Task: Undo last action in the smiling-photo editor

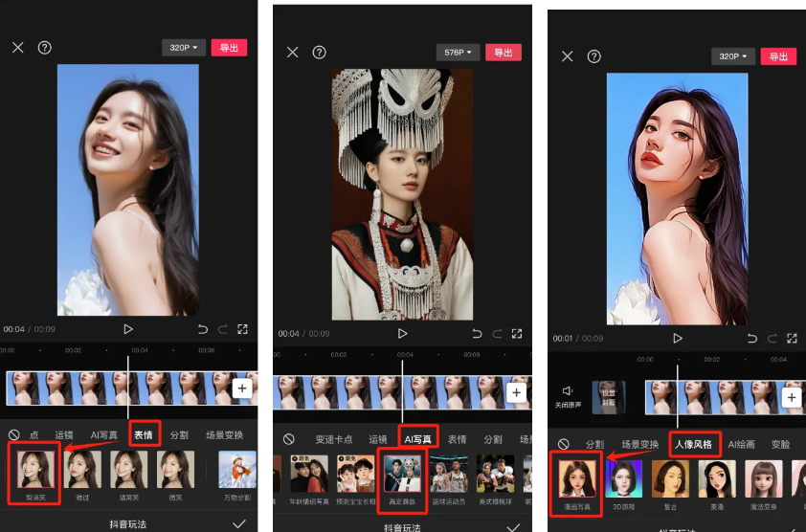Action: tap(203, 329)
